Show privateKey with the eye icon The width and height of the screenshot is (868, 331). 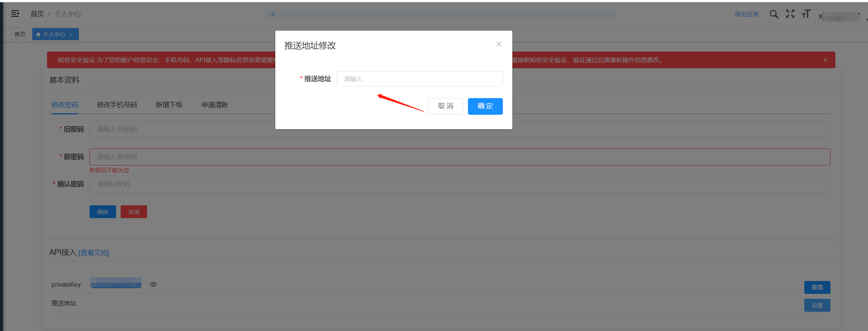(x=153, y=284)
